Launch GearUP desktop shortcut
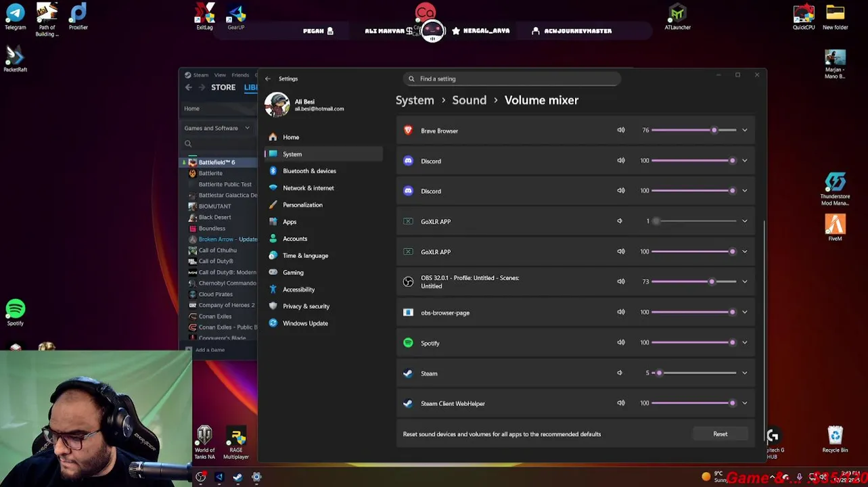868x487 pixels. coord(236,16)
